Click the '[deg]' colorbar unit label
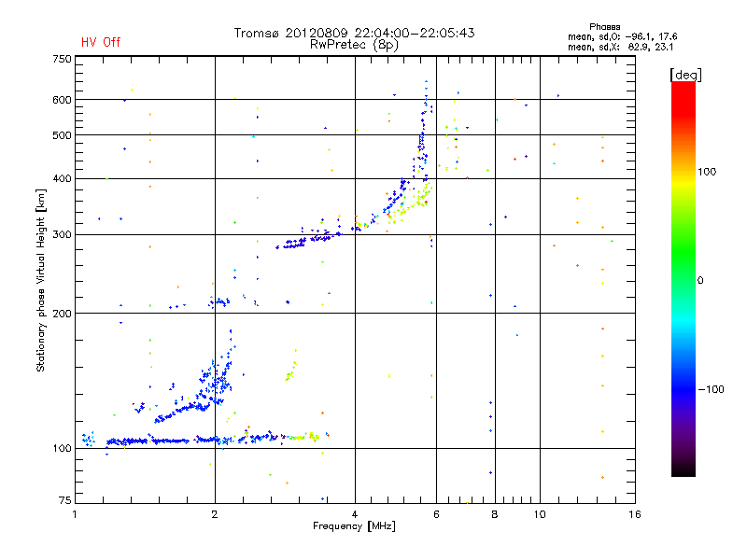 pyautogui.click(x=685, y=75)
